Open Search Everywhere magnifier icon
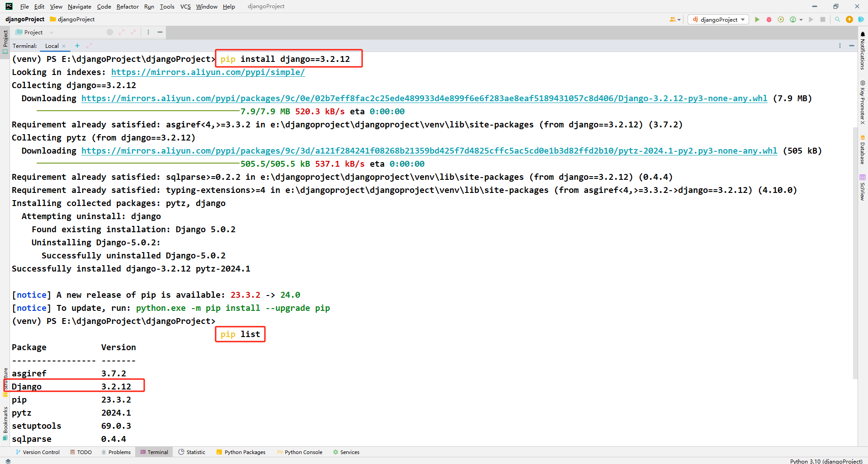 coord(837,19)
